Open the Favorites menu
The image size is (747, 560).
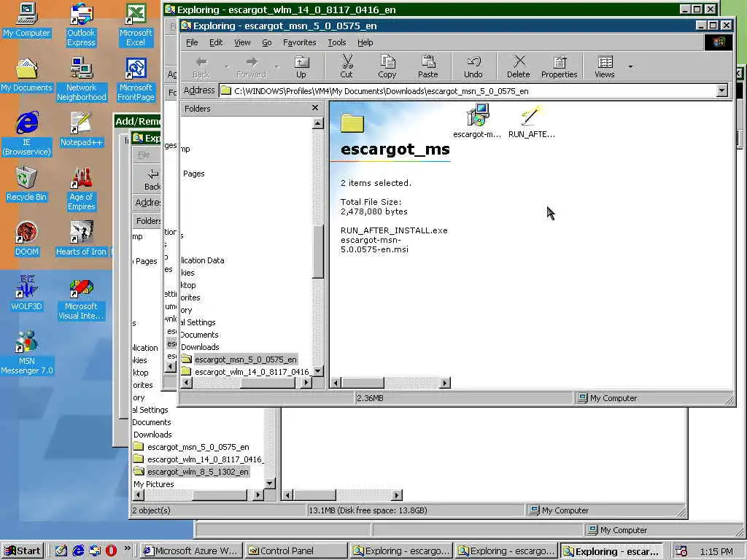point(299,42)
